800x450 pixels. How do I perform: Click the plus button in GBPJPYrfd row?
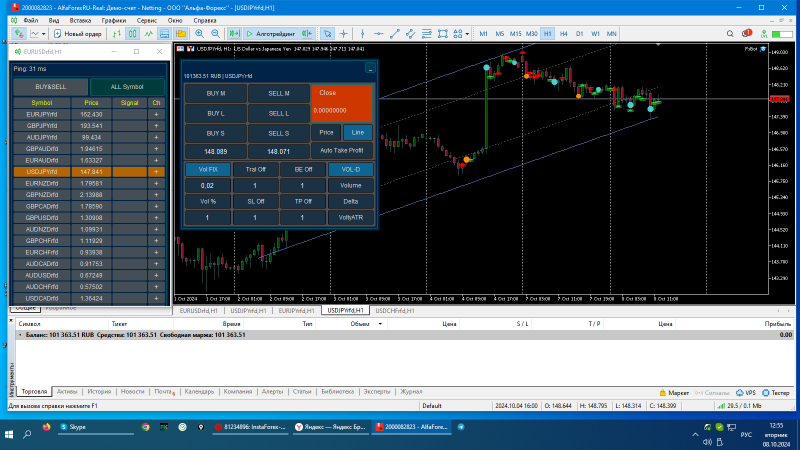(156, 126)
